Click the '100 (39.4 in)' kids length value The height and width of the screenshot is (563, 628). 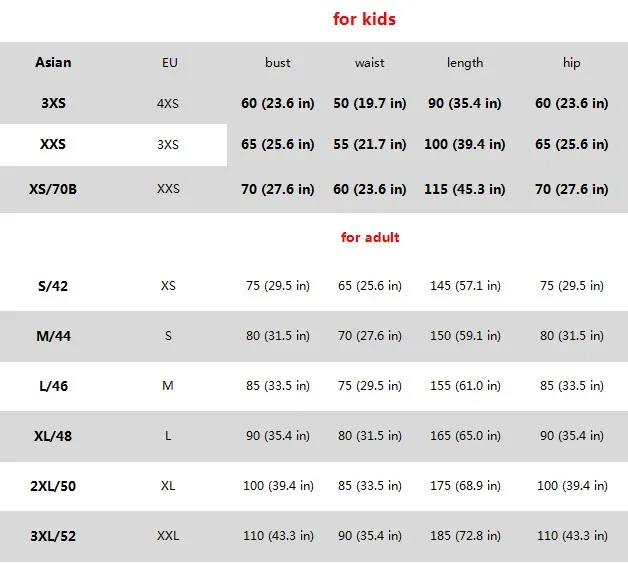click(465, 144)
